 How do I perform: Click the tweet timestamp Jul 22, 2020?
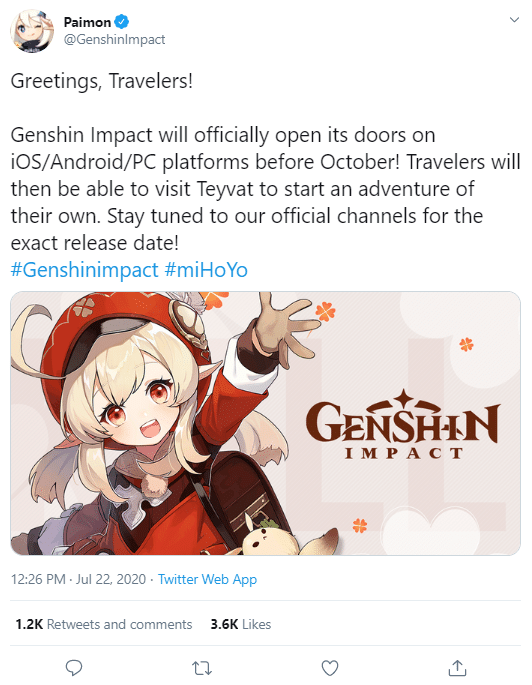click(111, 579)
